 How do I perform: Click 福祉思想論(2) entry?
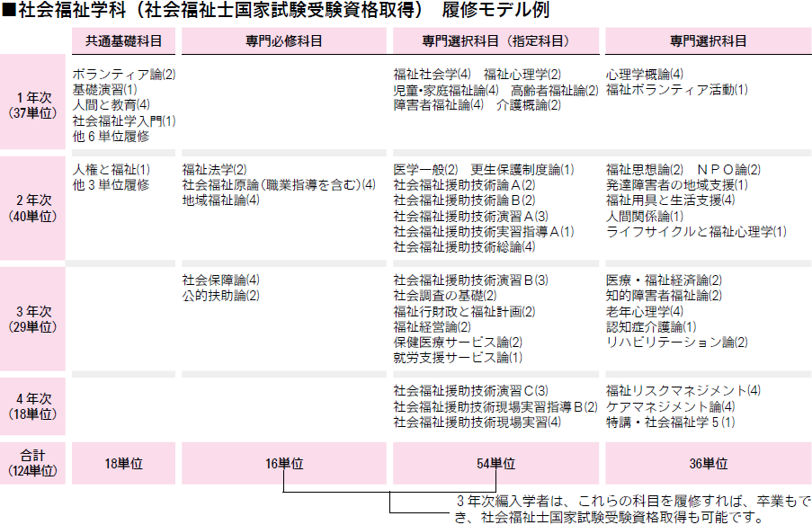(644, 170)
